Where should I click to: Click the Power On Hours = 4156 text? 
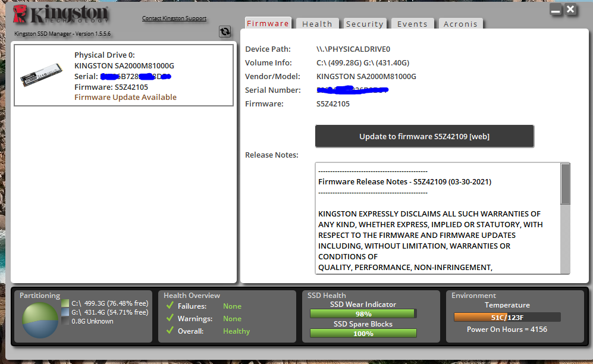pyautogui.click(x=507, y=330)
